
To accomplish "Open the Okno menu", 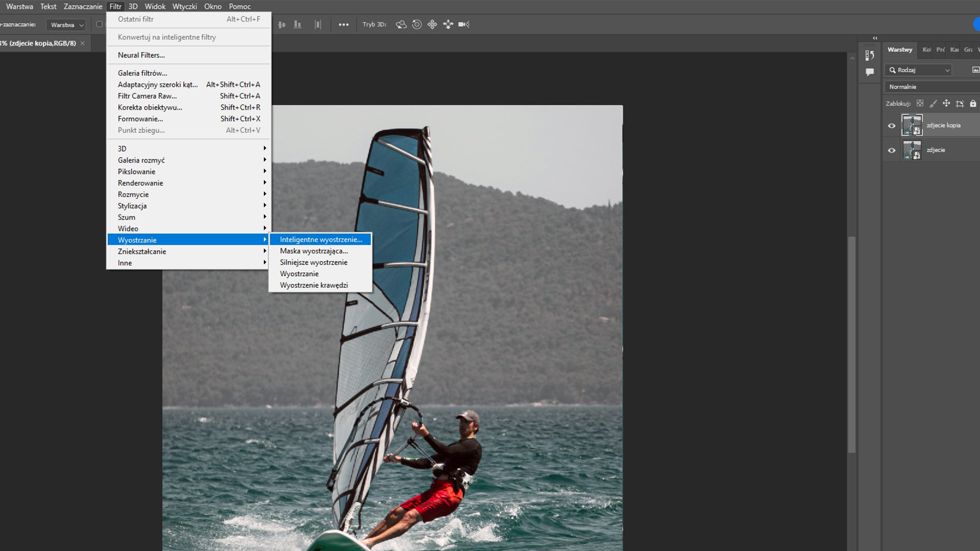I will pyautogui.click(x=212, y=7).
